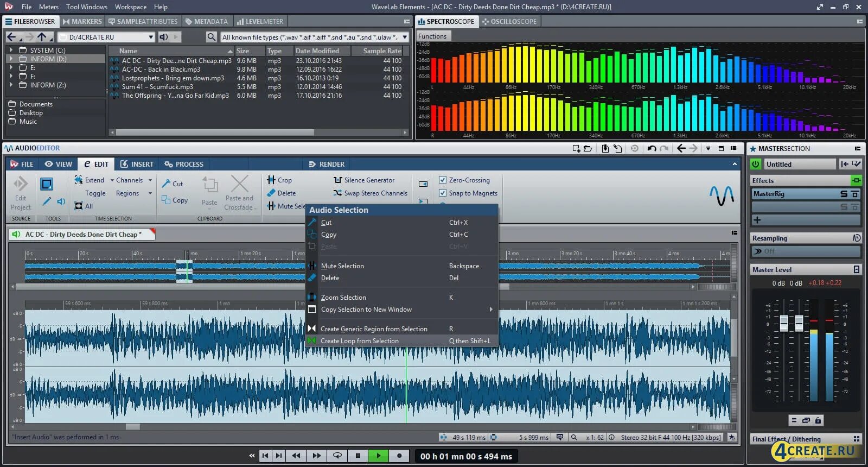Open the D:/4CREATE.RU path dropdown
868x467 pixels.
click(151, 37)
